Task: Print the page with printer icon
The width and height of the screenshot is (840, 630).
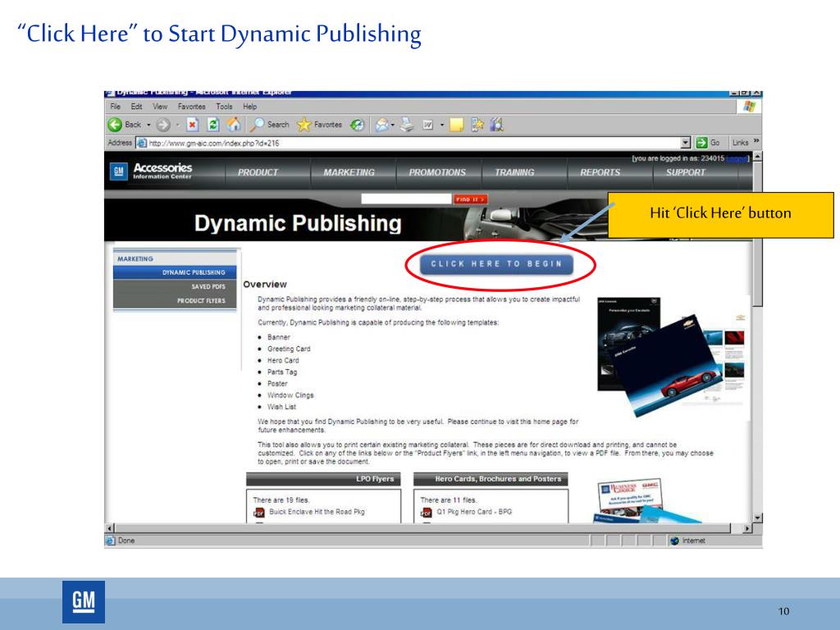Action: click(407, 125)
